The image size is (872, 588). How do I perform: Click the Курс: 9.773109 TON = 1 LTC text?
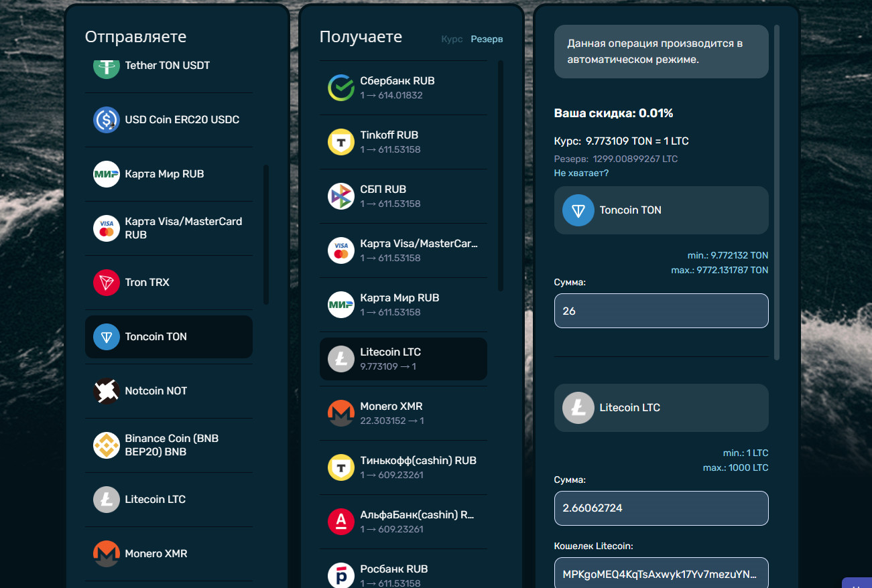point(621,141)
